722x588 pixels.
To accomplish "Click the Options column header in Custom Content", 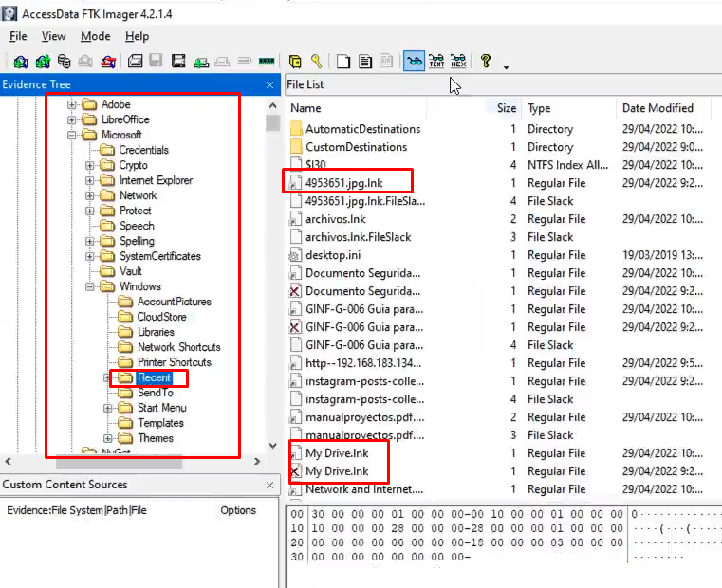I will coord(238,510).
